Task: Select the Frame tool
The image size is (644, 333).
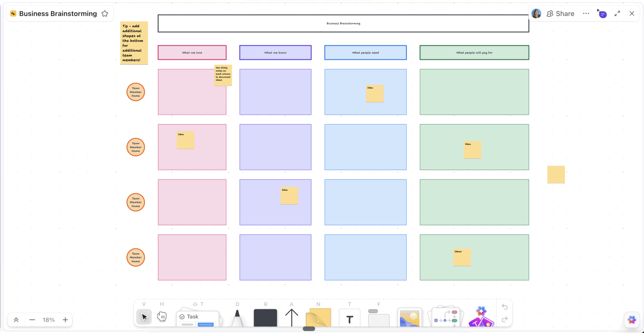Action: [x=379, y=318]
